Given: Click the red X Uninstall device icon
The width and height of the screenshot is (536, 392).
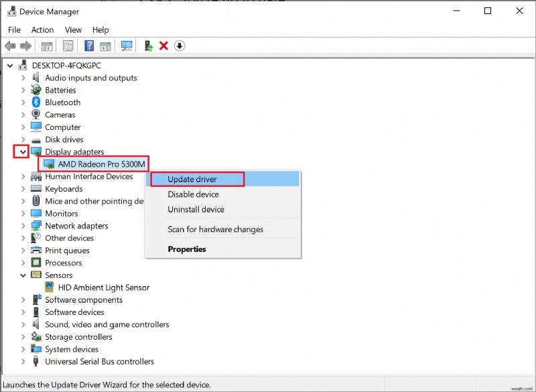Looking at the screenshot, I should (x=163, y=46).
